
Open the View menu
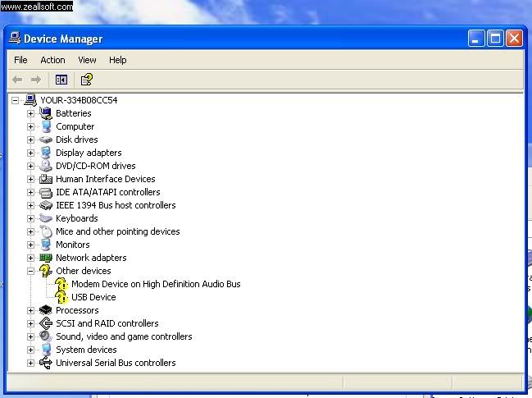[87, 60]
